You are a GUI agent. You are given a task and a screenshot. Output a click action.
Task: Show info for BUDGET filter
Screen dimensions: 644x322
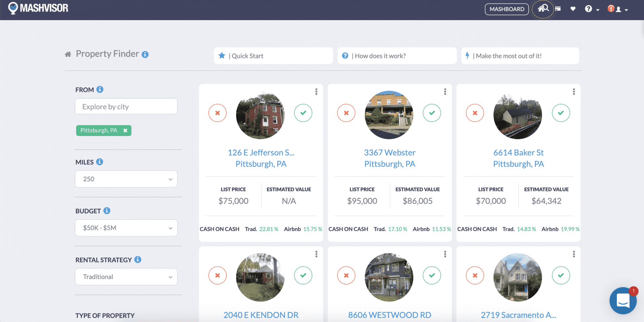pos(107,211)
